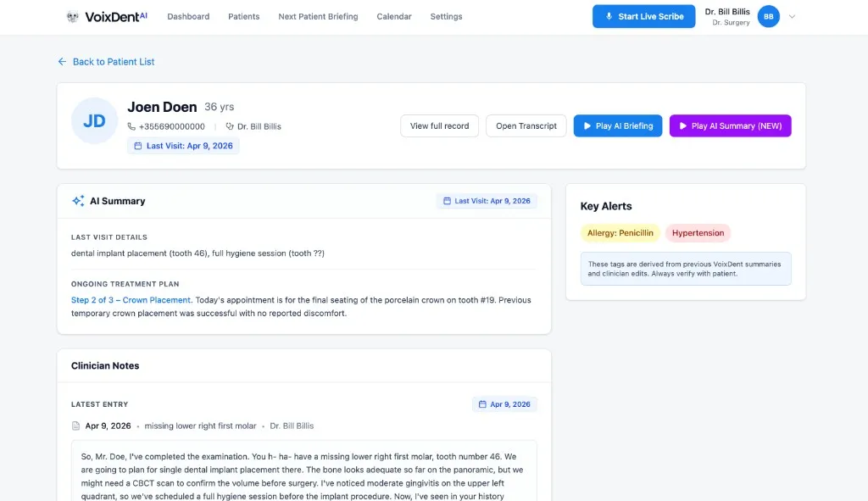The height and width of the screenshot is (501, 868).
Task: Click the '36 yrs' age label
Action: pos(220,107)
